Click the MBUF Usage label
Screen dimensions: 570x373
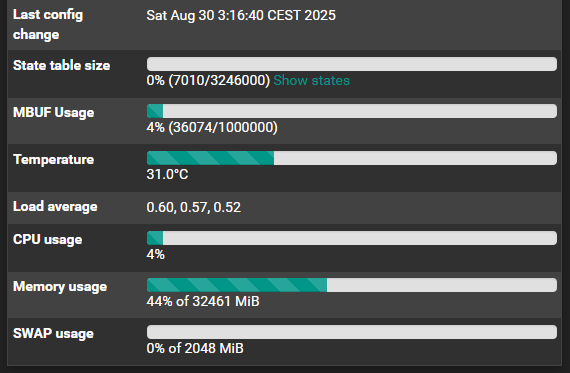(x=53, y=113)
